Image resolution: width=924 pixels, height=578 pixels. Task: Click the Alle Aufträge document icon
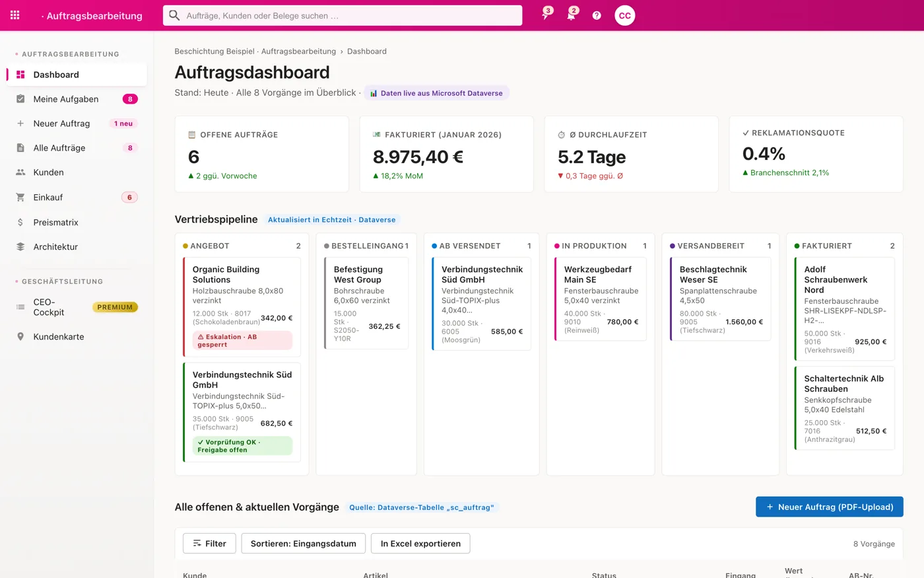click(20, 148)
